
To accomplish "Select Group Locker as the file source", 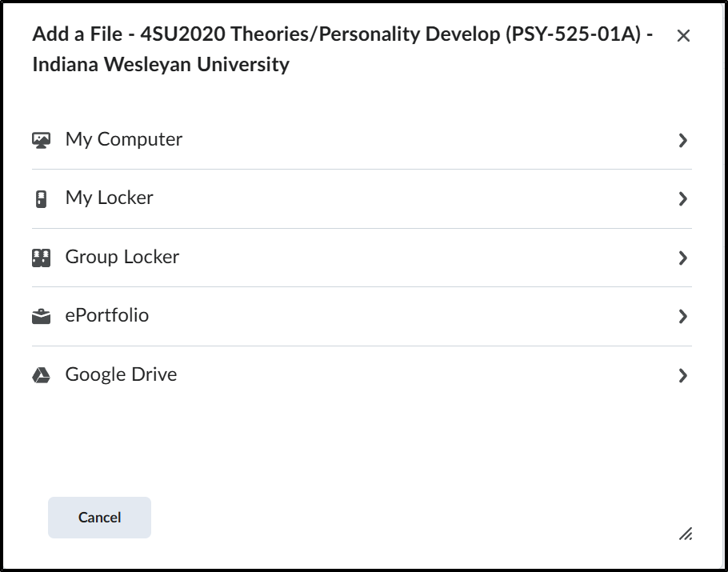I will coord(122,257).
